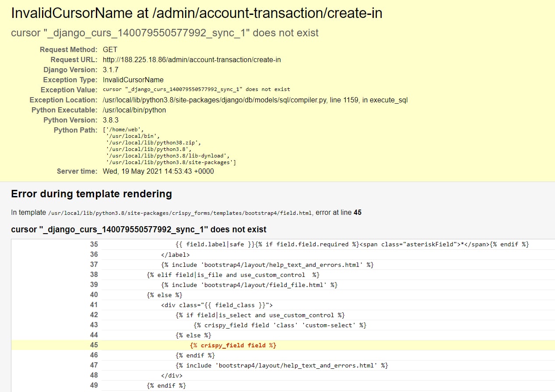This screenshot has width=555, height=392.
Task: Click the template path ending in 'bootstrap4/field.html'
Action: point(180,213)
